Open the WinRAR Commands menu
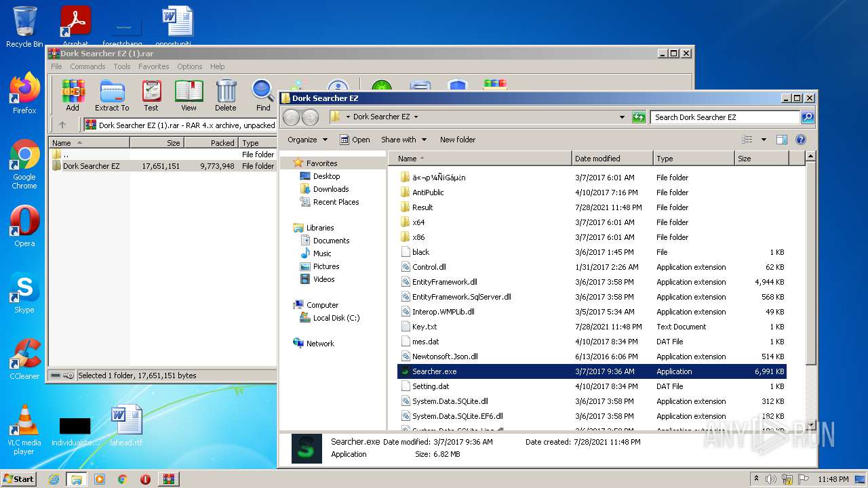868x488 pixels. (87, 66)
